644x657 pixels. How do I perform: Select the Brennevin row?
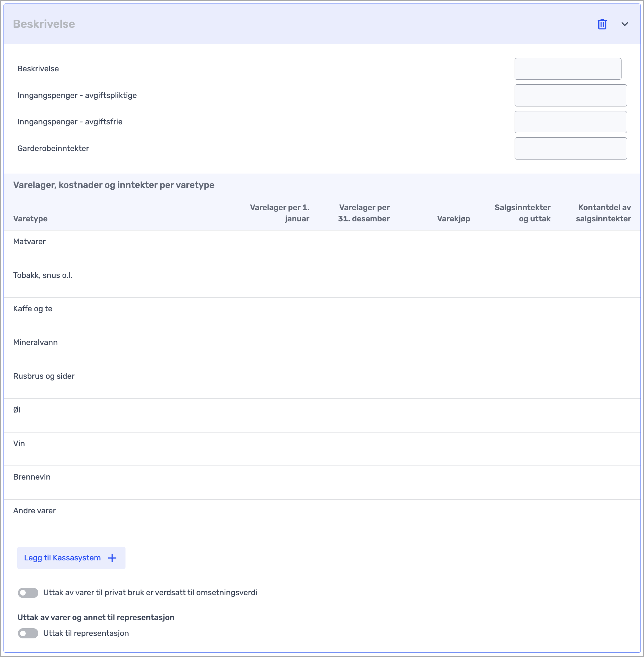coord(322,483)
